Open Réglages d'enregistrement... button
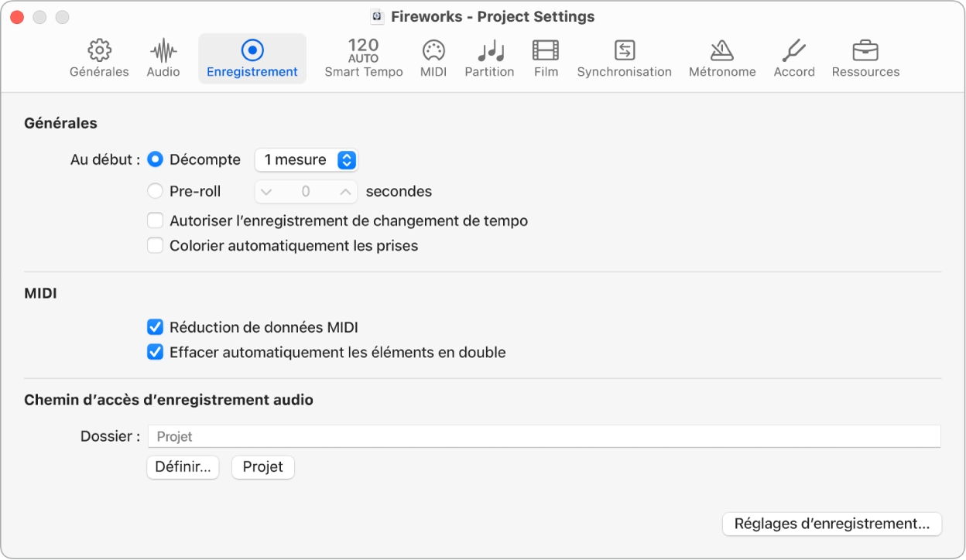The width and height of the screenshot is (966, 560). pos(831,524)
